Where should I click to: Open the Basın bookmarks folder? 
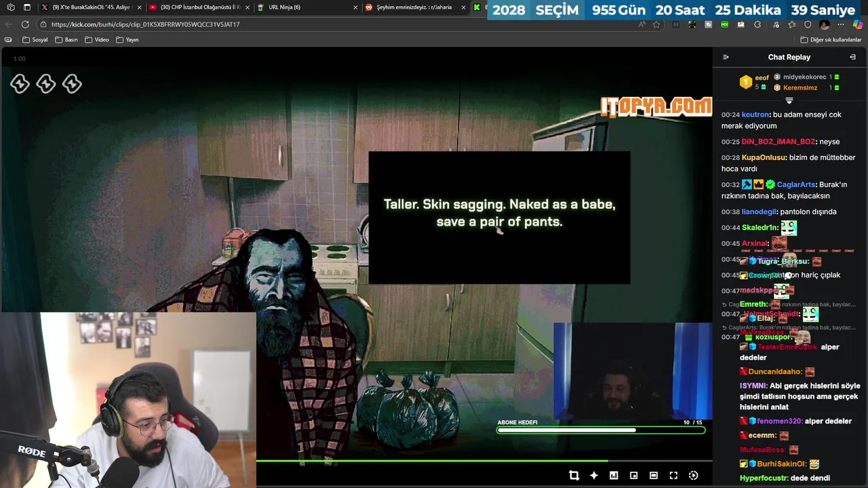(x=66, y=40)
